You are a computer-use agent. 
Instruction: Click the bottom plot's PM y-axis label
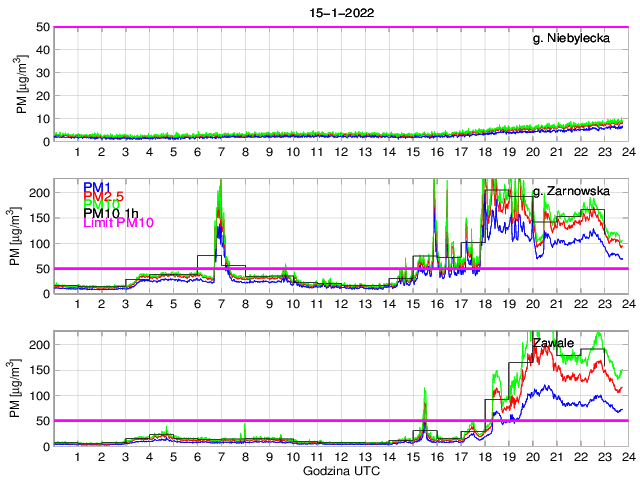tap(22, 389)
